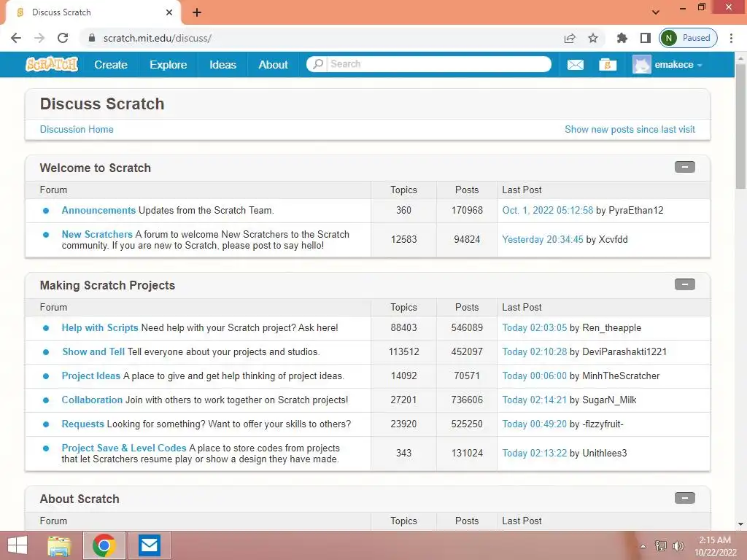This screenshot has height=560, width=747.
Task: View site info lock icon
Action: coord(92,38)
